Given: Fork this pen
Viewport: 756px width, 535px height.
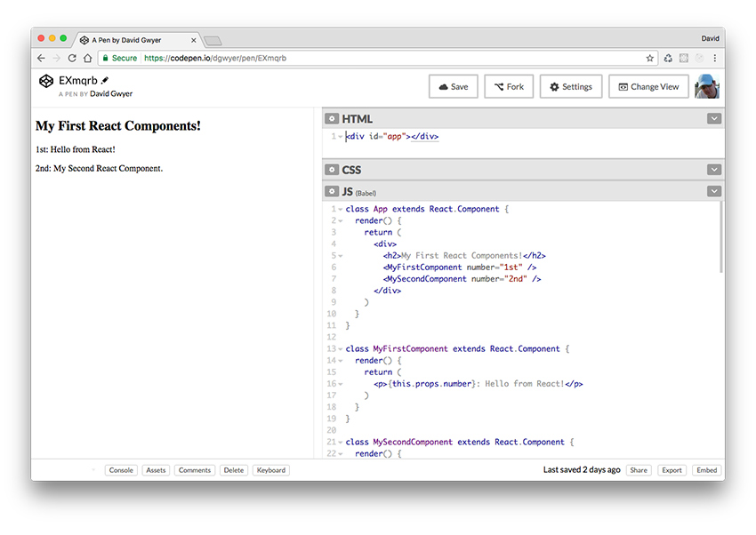Looking at the screenshot, I should coord(509,87).
